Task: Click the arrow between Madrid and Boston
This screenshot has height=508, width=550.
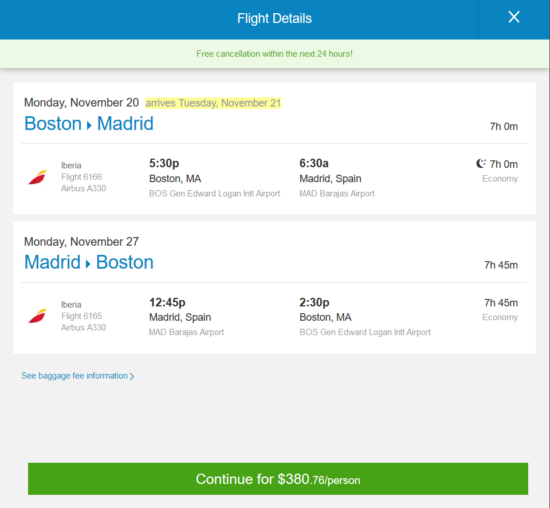Action: pyautogui.click(x=88, y=264)
